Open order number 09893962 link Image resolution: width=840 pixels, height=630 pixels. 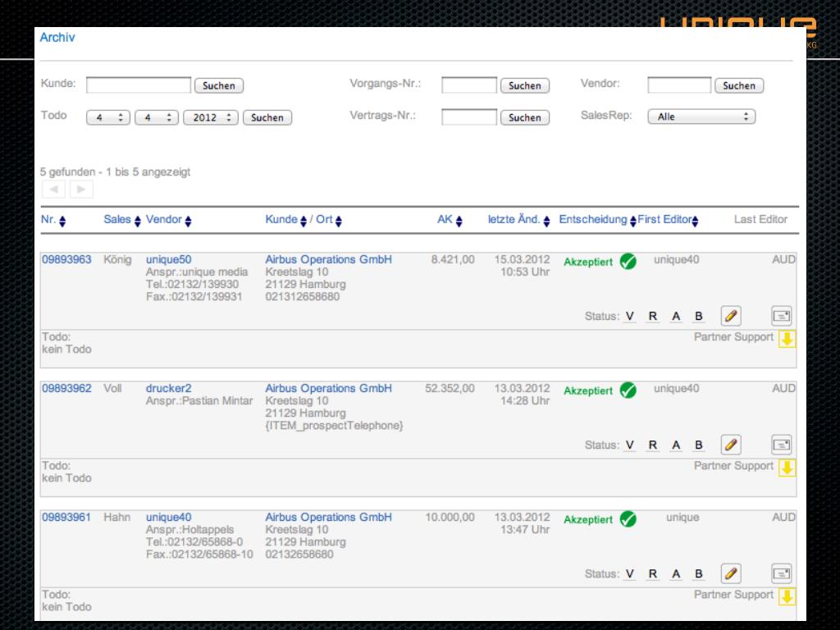click(66, 388)
